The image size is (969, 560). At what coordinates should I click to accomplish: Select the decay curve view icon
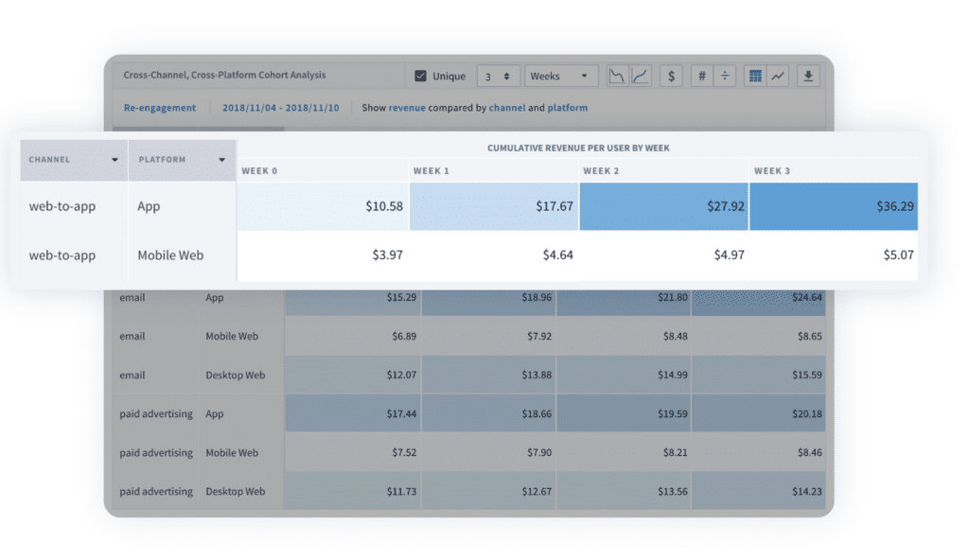point(617,75)
